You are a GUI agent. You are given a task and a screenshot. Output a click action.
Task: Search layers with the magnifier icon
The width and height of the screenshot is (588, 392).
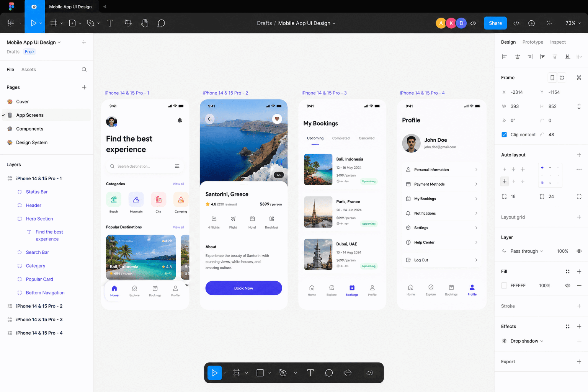[x=84, y=70]
